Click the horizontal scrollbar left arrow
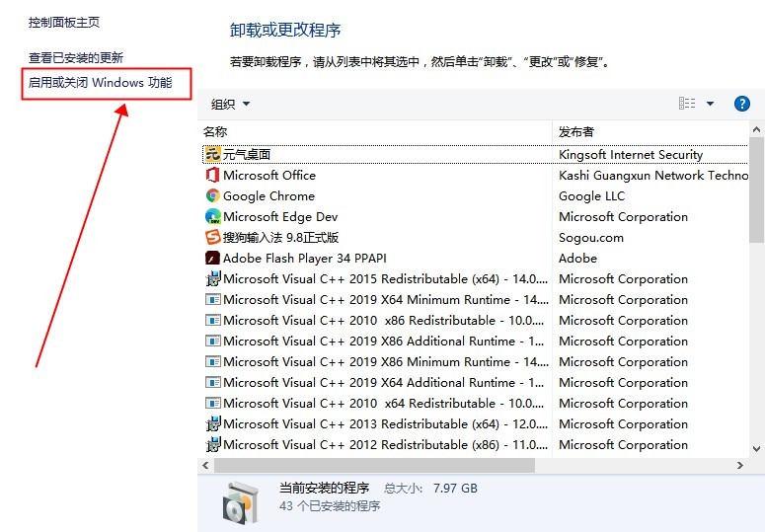 click(x=205, y=465)
